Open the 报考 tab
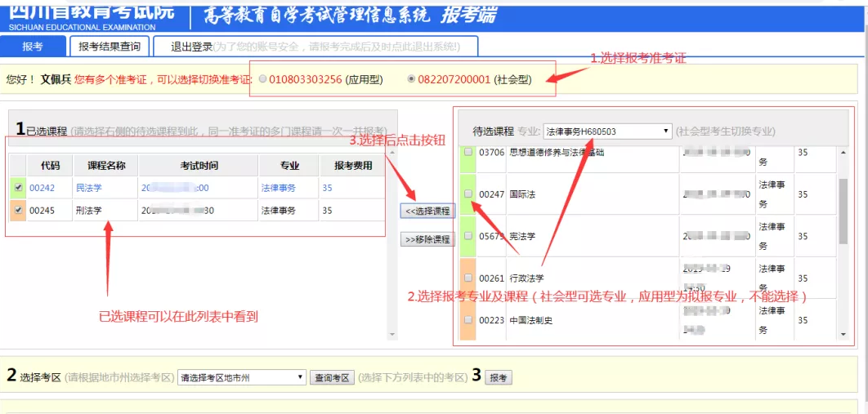Screen dimensions: 868x414 tap(33, 47)
